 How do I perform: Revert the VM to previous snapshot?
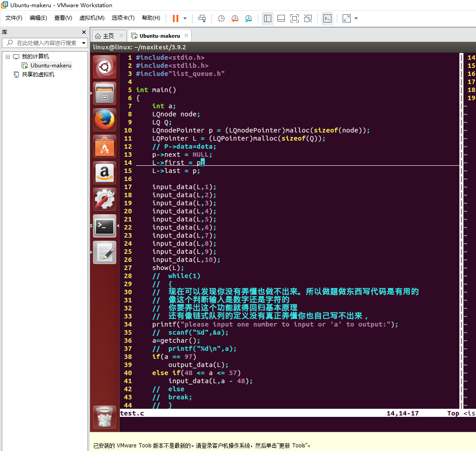(235, 18)
